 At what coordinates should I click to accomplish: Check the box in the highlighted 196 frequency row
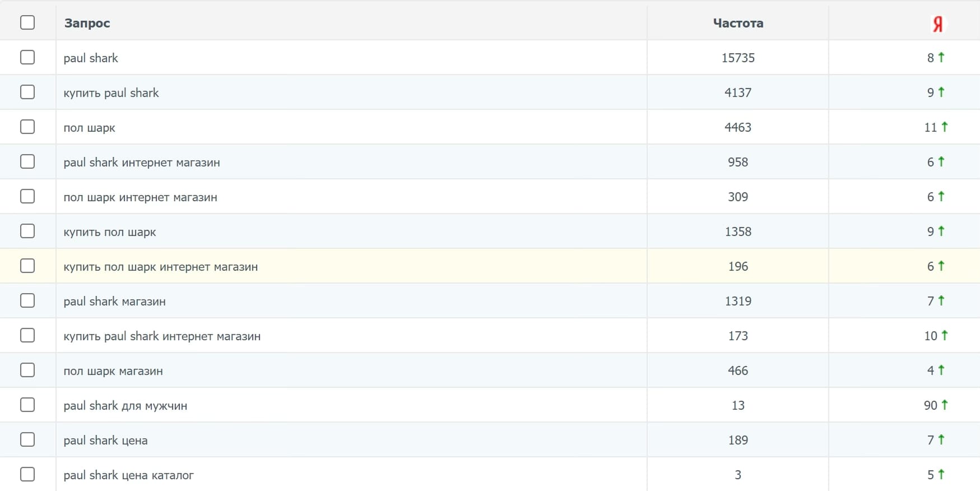[x=27, y=266]
